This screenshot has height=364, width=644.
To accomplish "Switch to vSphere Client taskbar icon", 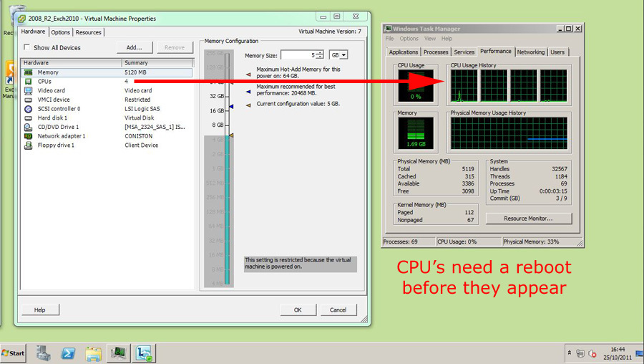I will pyautogui.click(x=144, y=353).
